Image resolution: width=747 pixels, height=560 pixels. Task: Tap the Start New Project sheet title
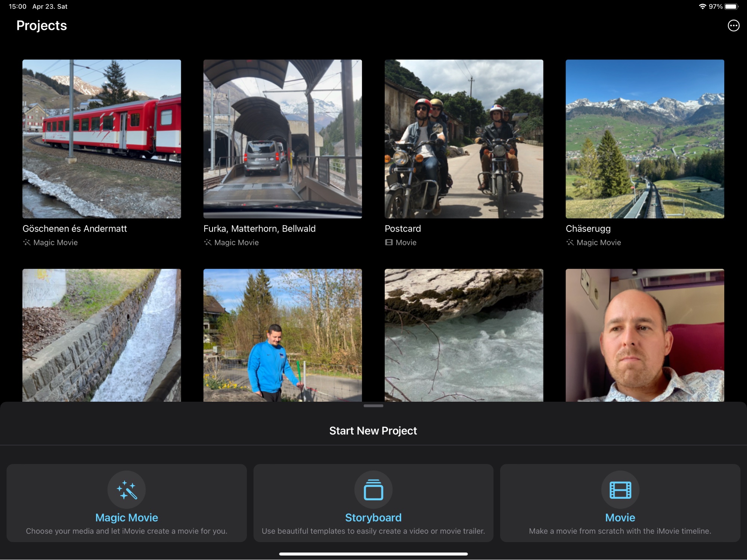point(373,431)
